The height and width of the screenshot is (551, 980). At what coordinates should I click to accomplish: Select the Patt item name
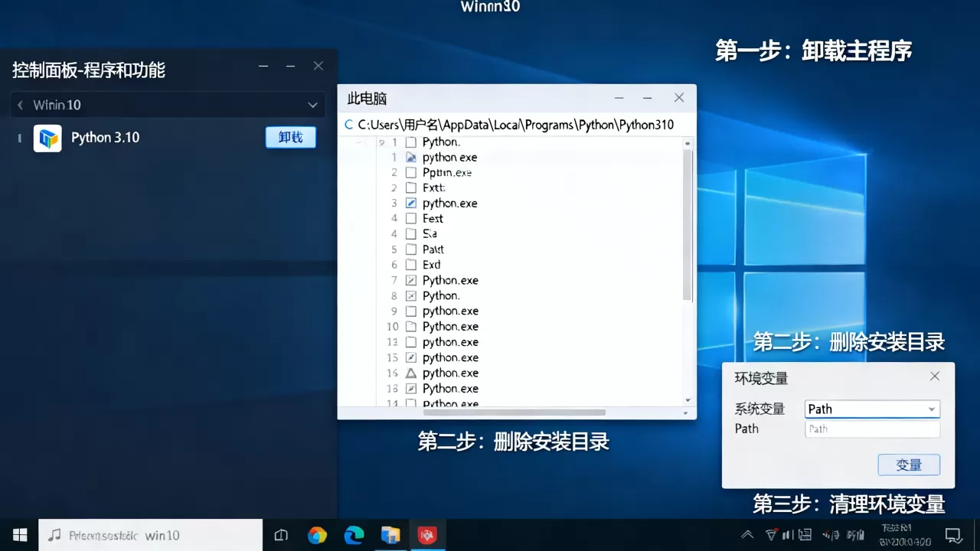pyautogui.click(x=433, y=249)
